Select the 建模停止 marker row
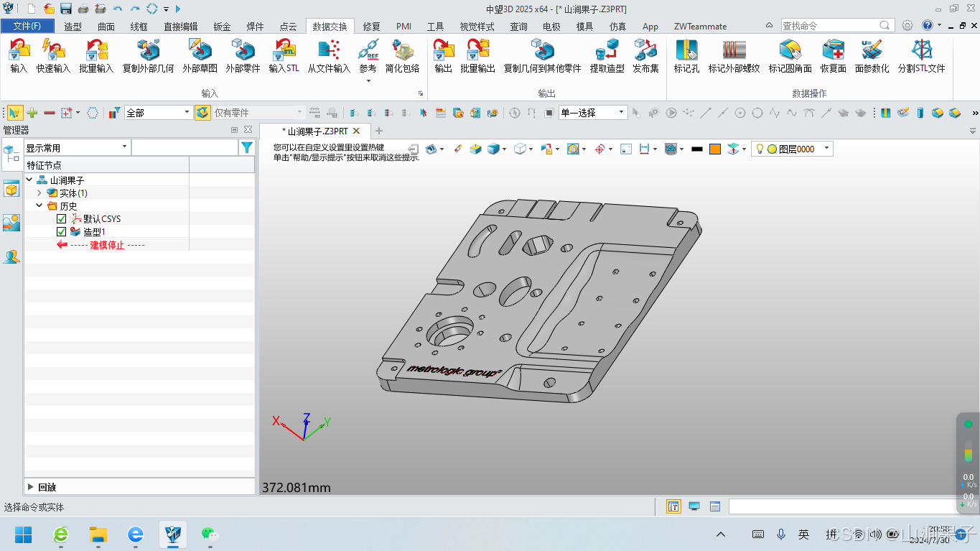 (x=106, y=245)
